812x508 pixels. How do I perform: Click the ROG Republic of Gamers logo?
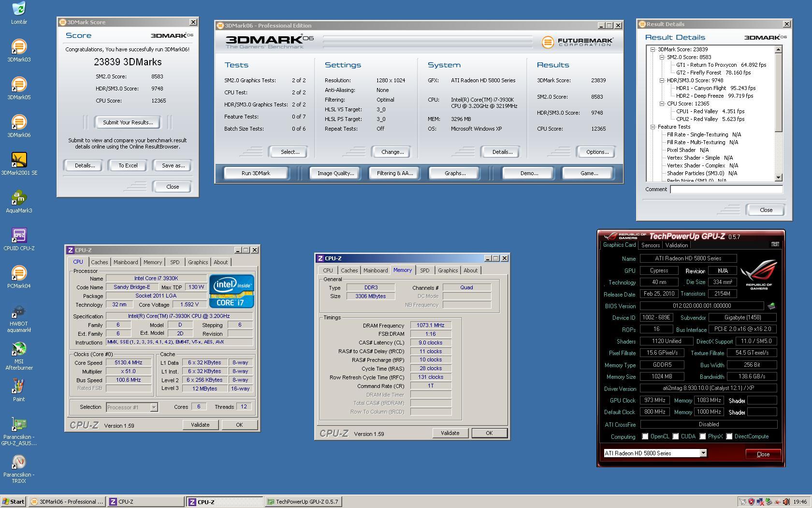[x=759, y=274]
